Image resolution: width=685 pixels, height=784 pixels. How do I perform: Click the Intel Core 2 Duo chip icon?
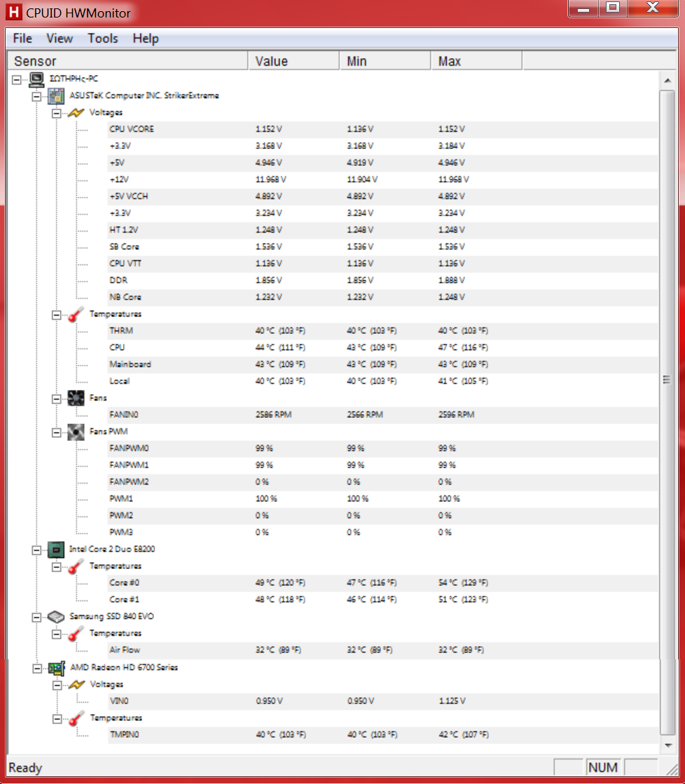pos(56,549)
